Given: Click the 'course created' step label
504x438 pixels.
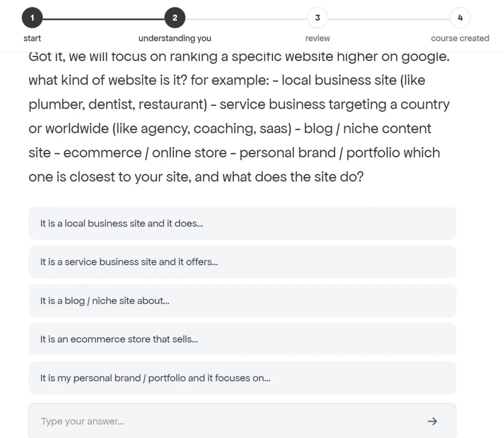Looking at the screenshot, I should (460, 38).
